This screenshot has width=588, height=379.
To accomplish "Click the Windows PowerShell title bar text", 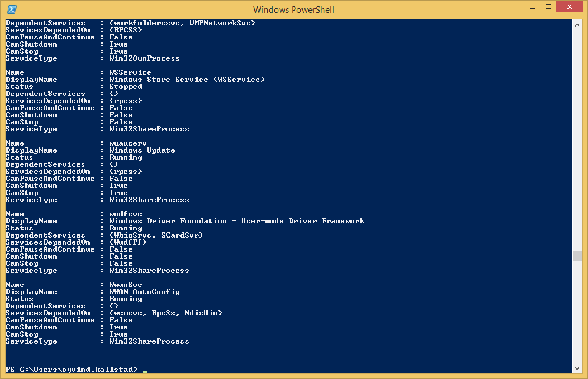I will [293, 9].
